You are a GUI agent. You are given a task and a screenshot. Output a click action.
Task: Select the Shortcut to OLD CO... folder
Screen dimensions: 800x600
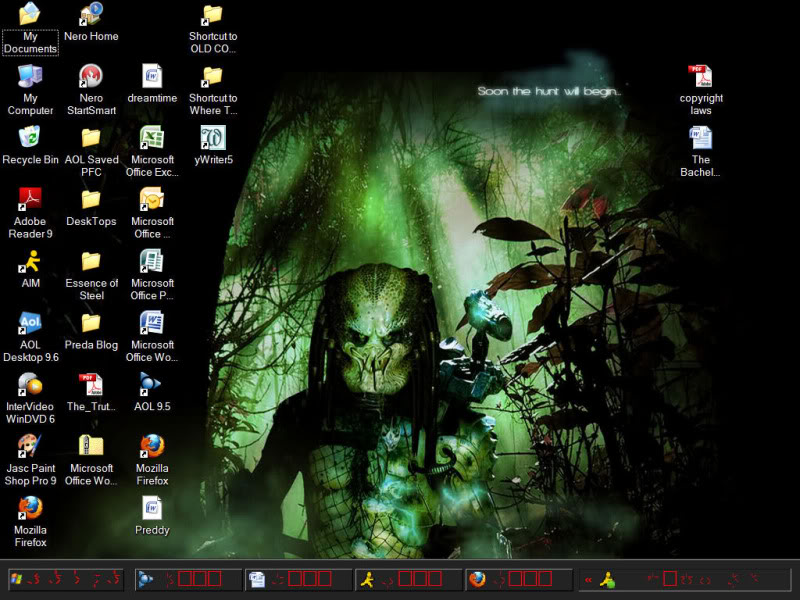[x=213, y=29]
